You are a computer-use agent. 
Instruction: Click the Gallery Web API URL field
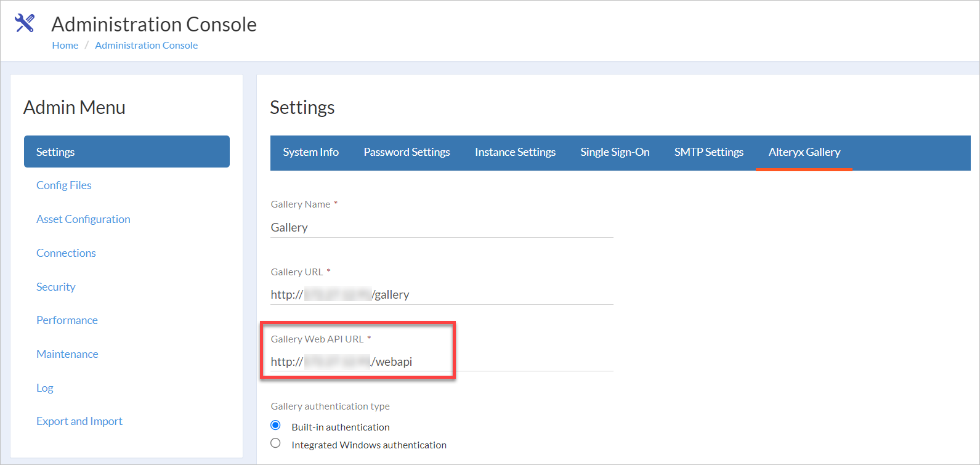pos(442,362)
